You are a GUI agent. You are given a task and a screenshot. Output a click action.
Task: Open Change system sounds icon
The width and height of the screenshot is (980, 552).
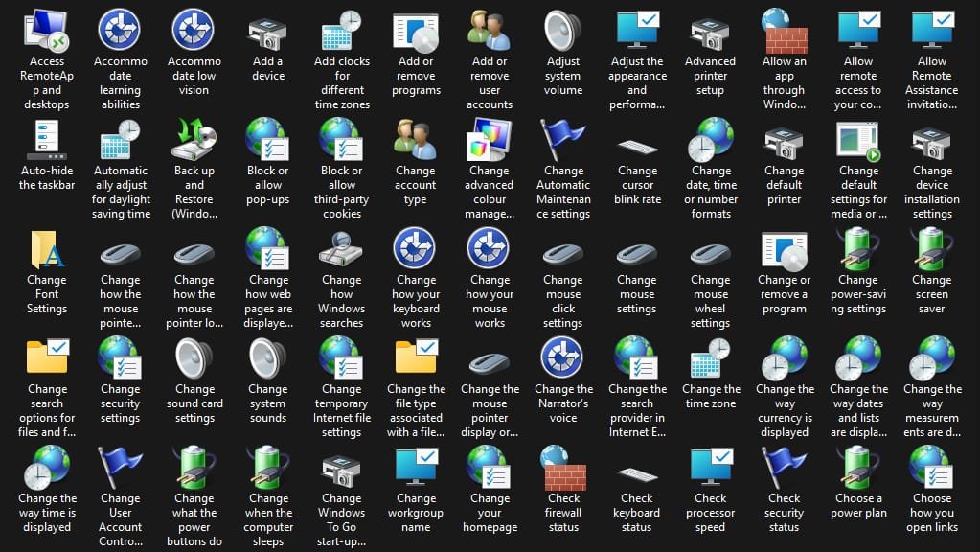click(267, 357)
